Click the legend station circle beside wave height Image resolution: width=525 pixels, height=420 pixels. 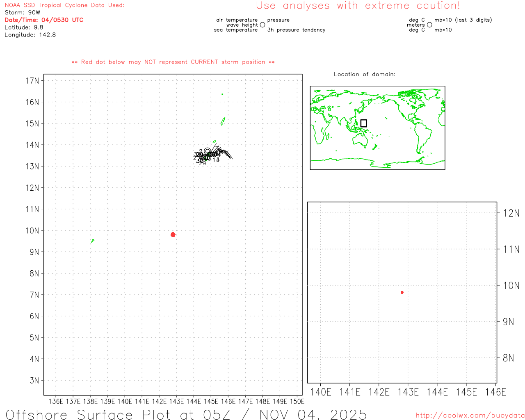(262, 25)
